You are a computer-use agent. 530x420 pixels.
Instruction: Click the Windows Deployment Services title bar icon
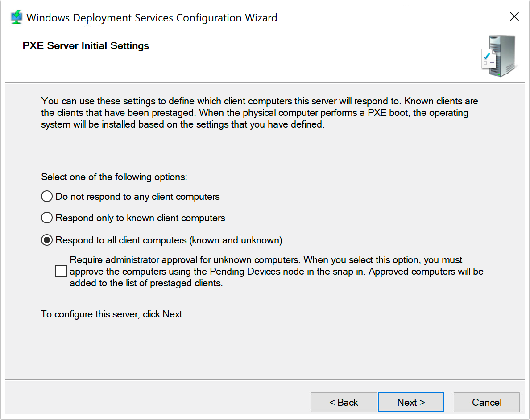point(16,18)
